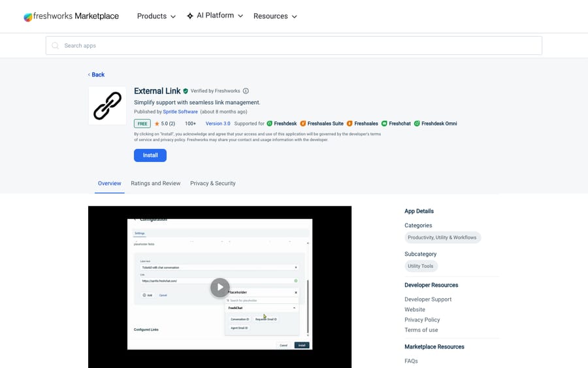Play the app demo video
Screen dimensions: 588x368
[x=220, y=288]
